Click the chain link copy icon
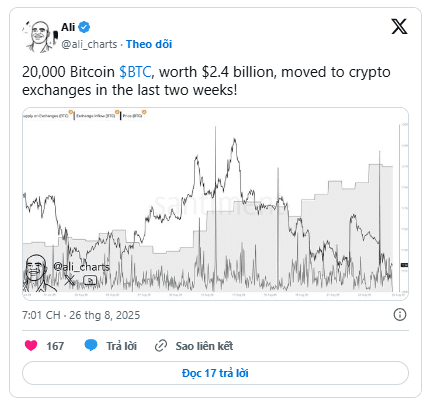The height and width of the screenshot is (406, 426). point(161,346)
